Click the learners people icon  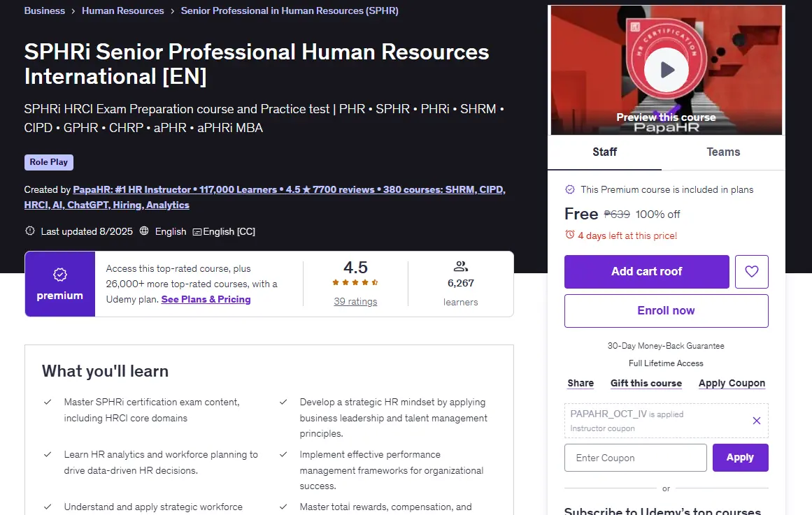[x=460, y=266]
